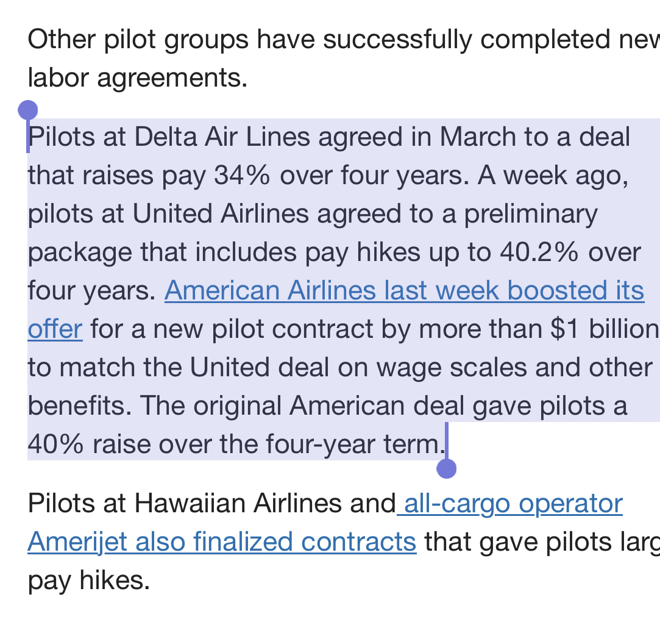The height and width of the screenshot is (644, 660).
Task: Click the '34%' figure in the text
Action: [x=242, y=175]
